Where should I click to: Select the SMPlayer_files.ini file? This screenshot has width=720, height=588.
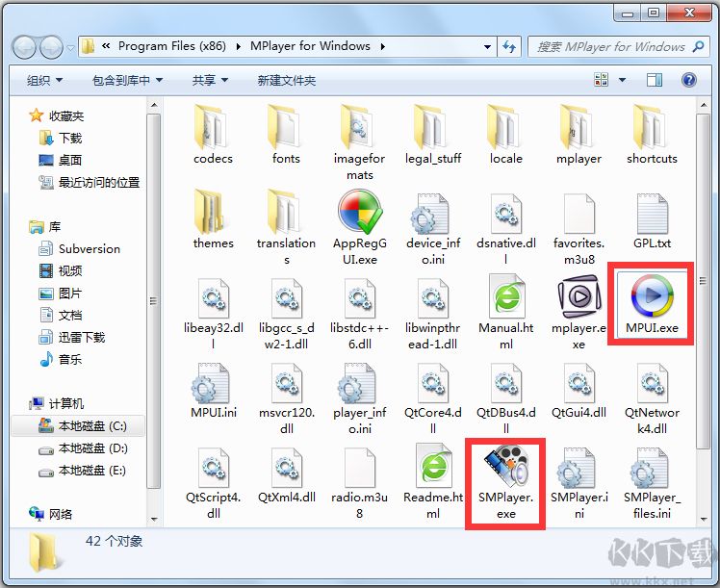click(652, 482)
